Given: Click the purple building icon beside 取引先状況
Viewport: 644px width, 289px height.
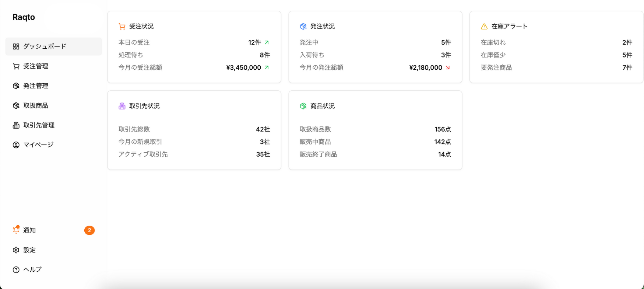Looking at the screenshot, I should click(122, 106).
